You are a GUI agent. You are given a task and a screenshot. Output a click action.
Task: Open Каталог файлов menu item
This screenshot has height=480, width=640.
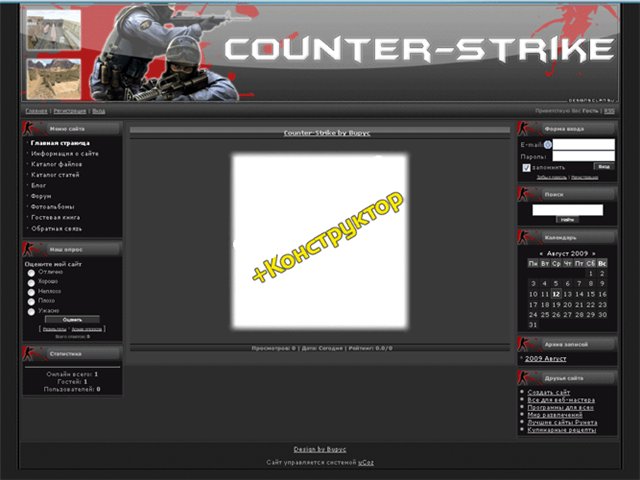coord(57,164)
